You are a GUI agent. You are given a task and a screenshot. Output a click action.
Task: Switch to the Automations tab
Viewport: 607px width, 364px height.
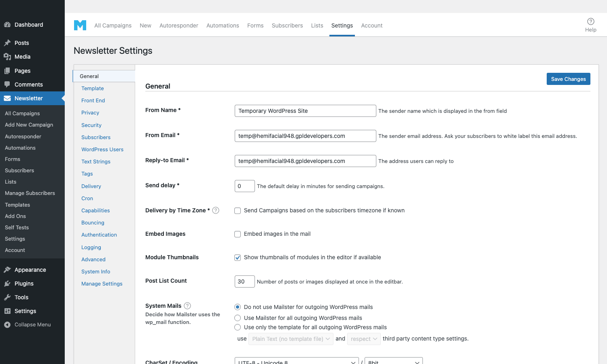click(223, 25)
